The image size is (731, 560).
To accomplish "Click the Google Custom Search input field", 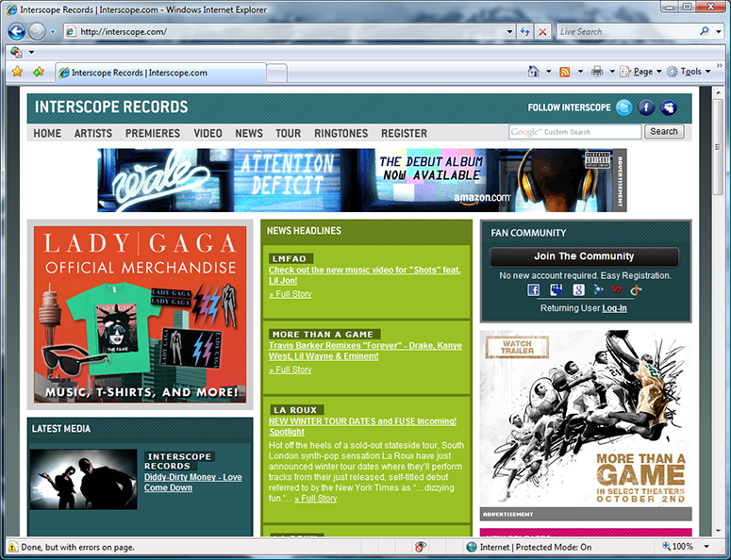I will (574, 132).
